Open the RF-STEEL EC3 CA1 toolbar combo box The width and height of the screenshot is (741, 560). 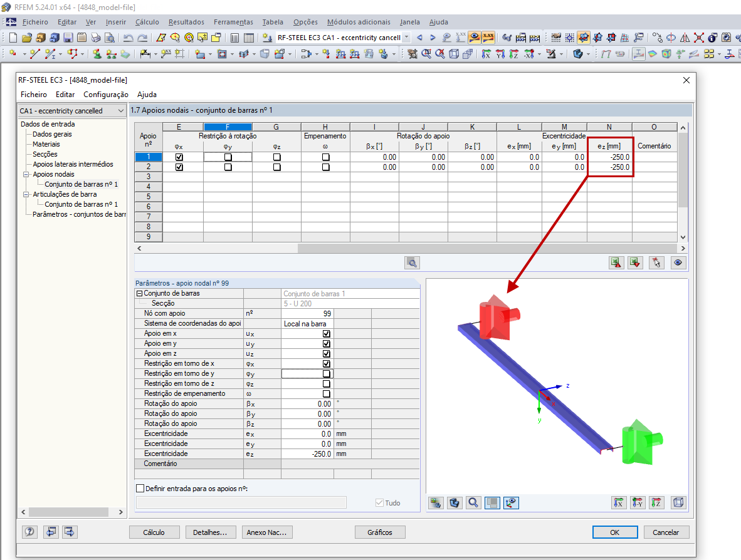[x=343, y=38]
